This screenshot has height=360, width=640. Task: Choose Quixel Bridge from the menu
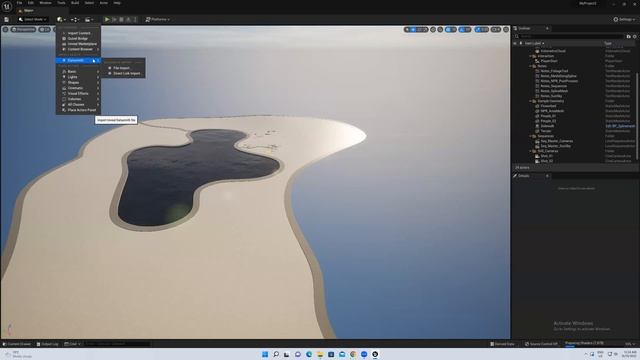pos(78,38)
